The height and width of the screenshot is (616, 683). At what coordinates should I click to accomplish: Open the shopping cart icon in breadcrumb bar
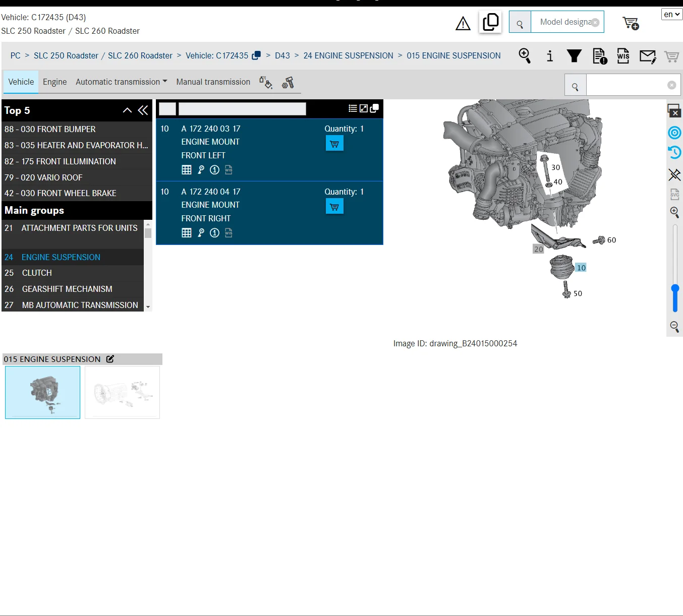point(671,56)
